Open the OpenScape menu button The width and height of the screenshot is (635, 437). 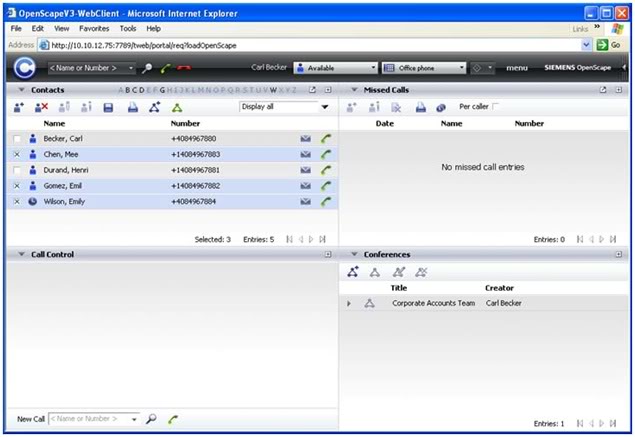[x=517, y=68]
